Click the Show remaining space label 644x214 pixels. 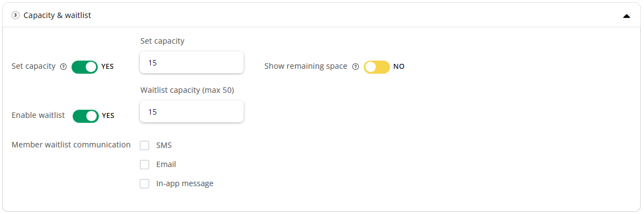[x=306, y=66]
